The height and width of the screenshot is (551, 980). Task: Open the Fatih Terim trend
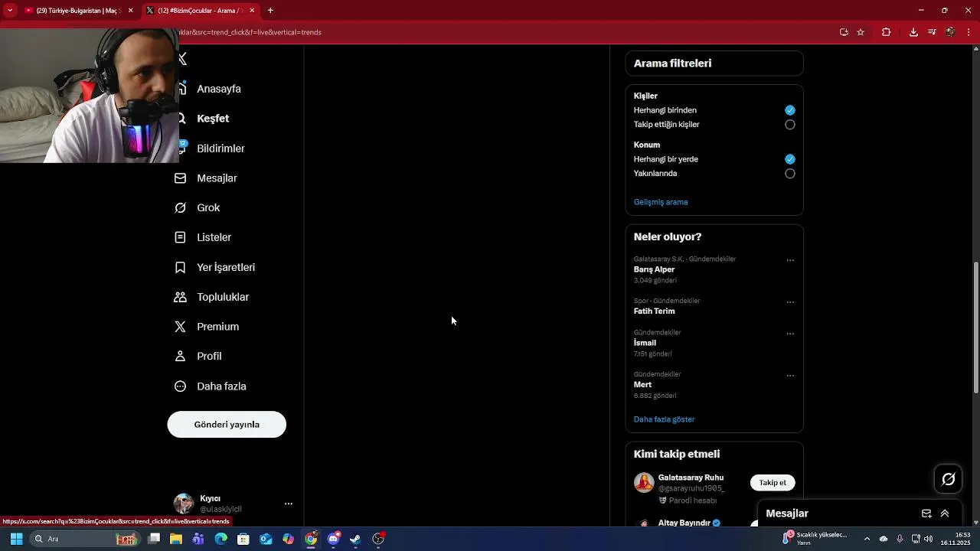tap(654, 311)
